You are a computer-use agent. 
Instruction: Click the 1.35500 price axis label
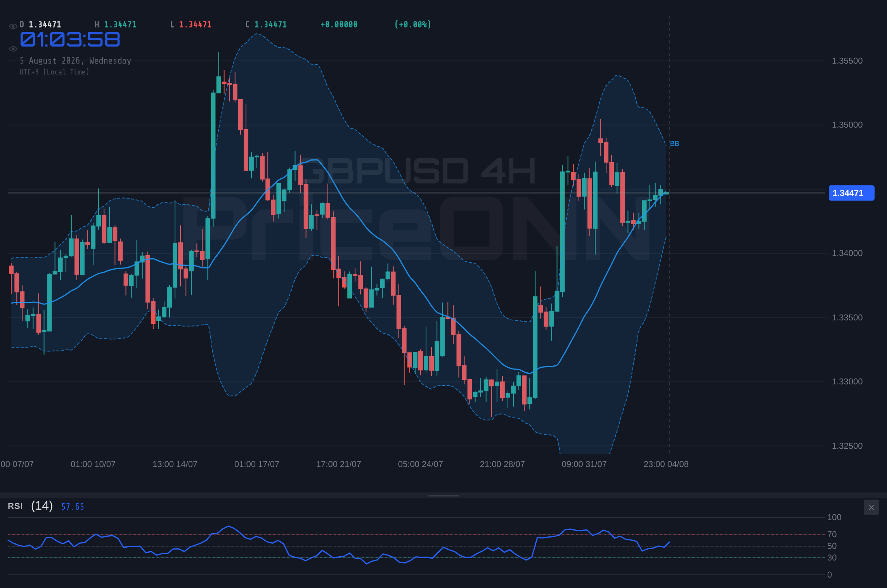point(847,61)
